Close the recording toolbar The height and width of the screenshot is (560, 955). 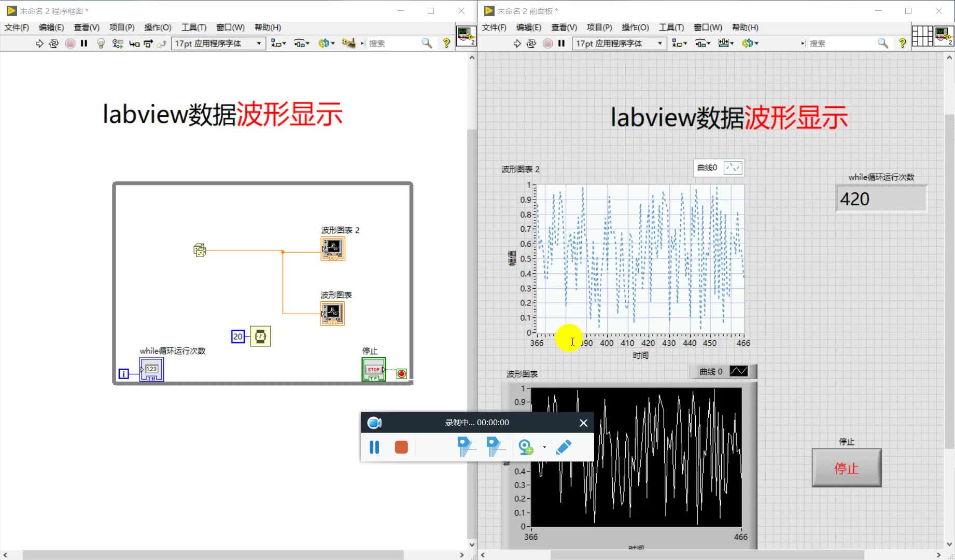coord(583,423)
